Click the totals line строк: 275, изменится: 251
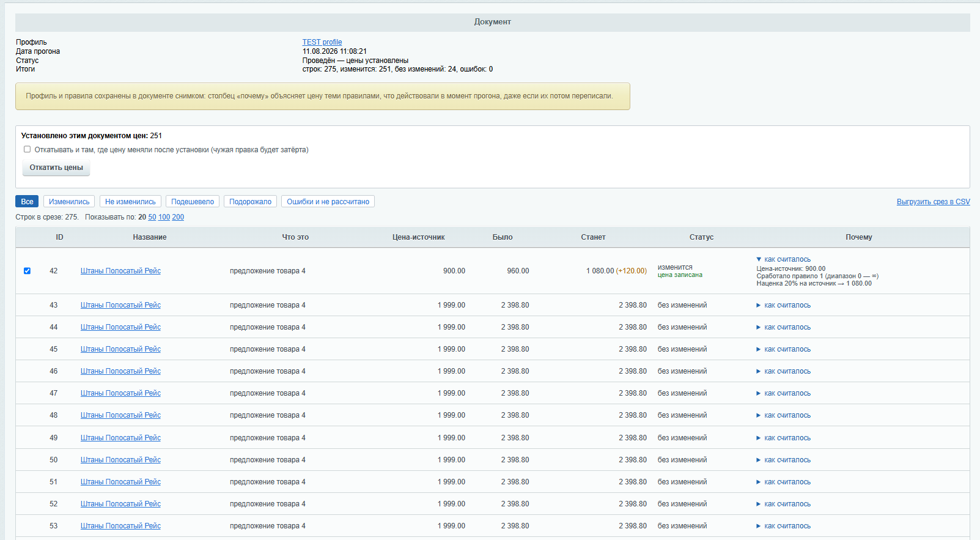The width and height of the screenshot is (980, 540). pyautogui.click(x=397, y=69)
